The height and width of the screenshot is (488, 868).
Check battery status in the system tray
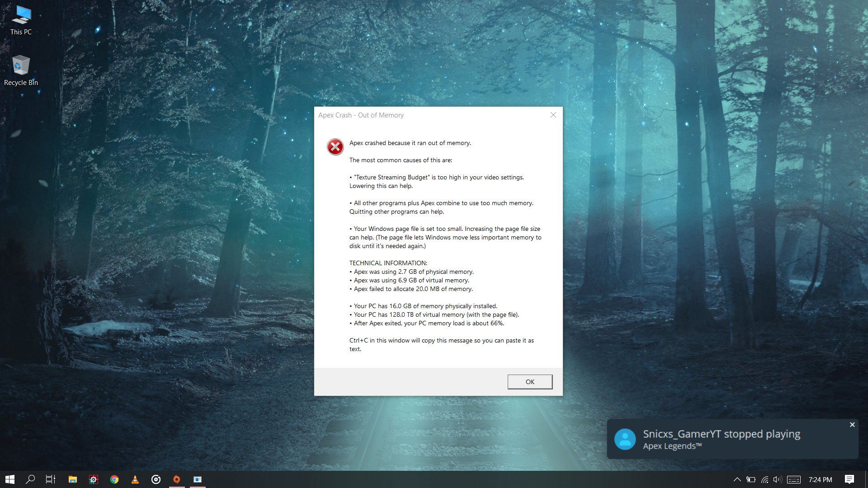click(x=751, y=479)
